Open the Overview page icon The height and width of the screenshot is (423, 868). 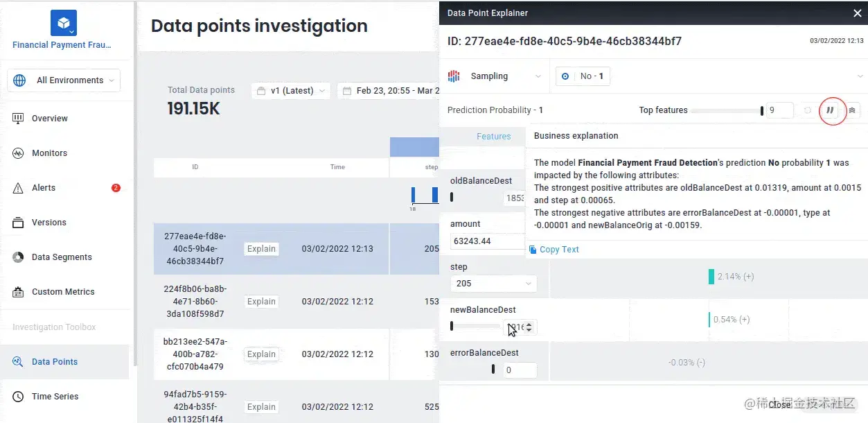pos(19,119)
